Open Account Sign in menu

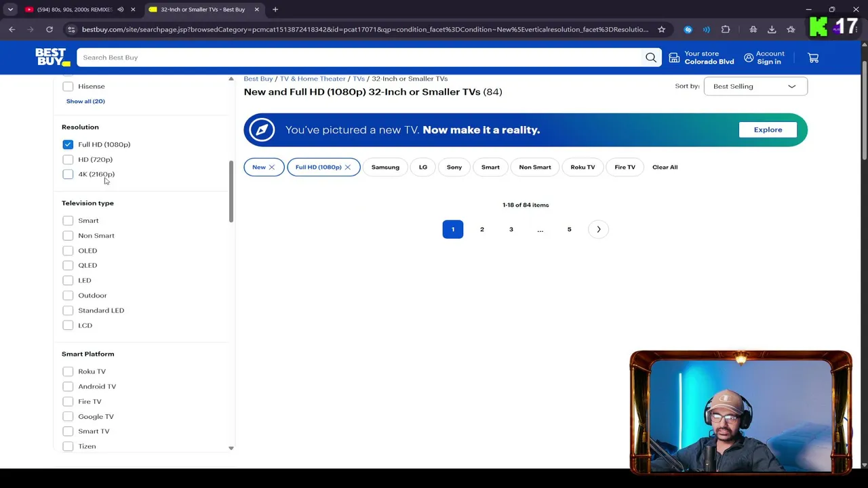click(x=764, y=58)
